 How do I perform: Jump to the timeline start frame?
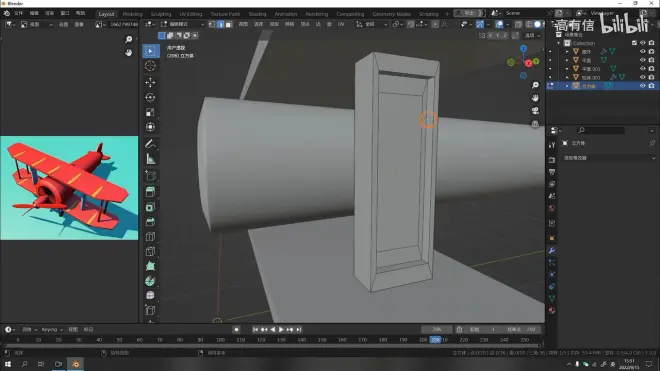pos(255,329)
